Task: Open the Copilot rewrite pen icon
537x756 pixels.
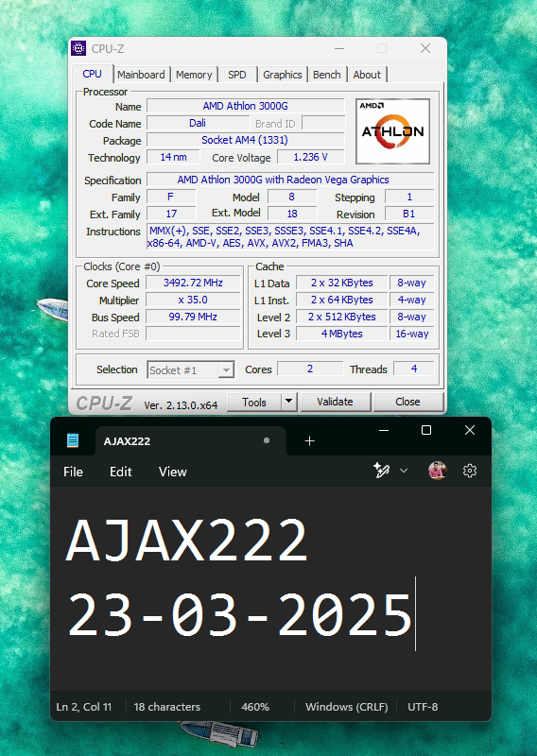Action: (x=382, y=471)
